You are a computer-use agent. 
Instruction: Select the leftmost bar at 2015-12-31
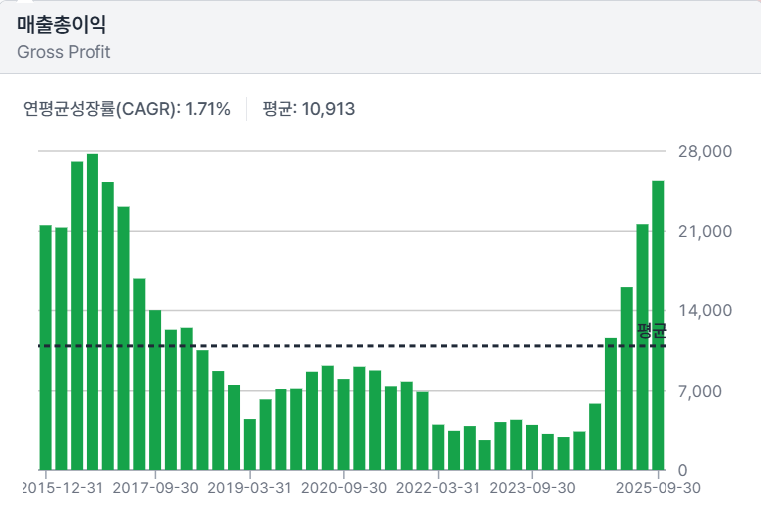click(x=45, y=347)
